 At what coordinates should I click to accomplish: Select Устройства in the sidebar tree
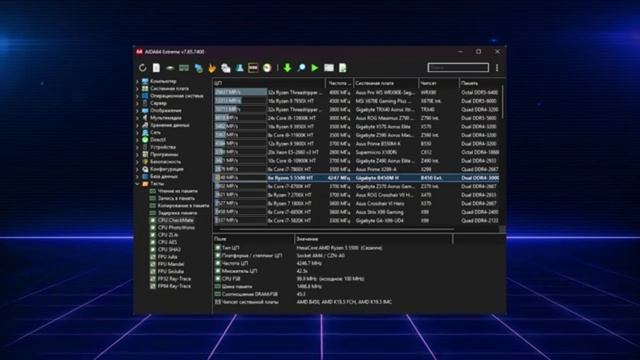(x=163, y=147)
